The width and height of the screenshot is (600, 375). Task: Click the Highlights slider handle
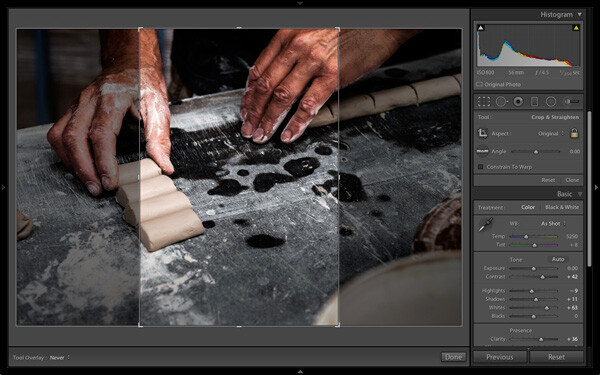[x=532, y=291]
